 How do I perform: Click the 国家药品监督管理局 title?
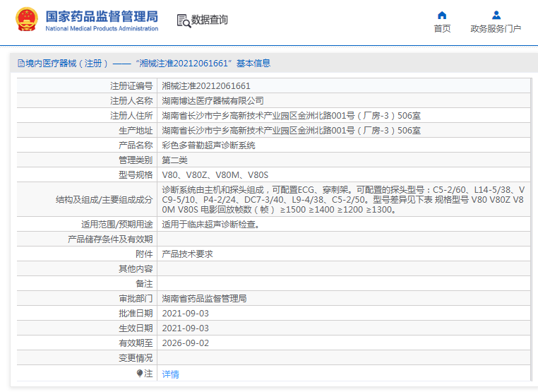(x=102, y=16)
